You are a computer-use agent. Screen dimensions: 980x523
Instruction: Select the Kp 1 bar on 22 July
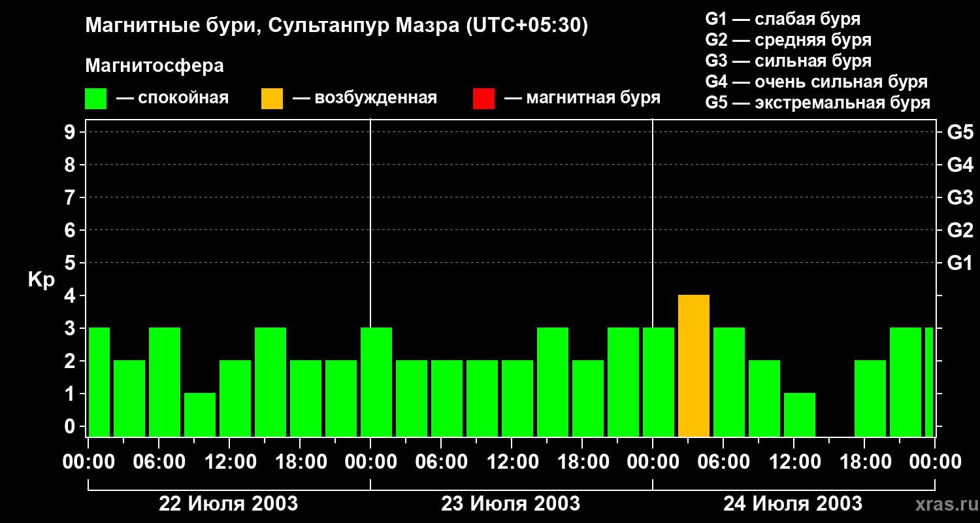(200, 415)
